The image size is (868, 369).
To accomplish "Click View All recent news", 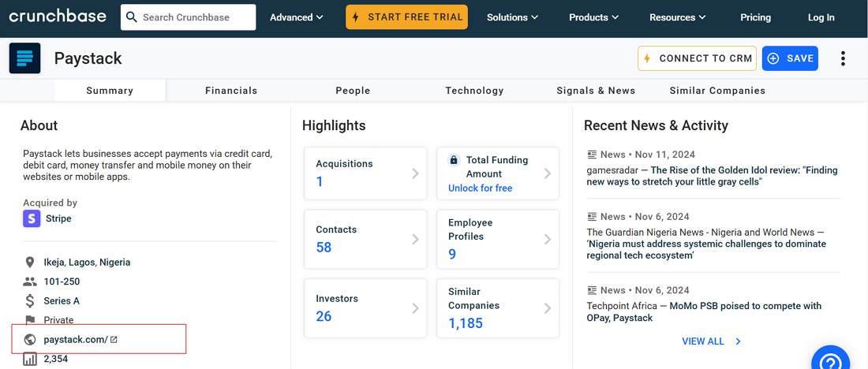I will point(703,341).
